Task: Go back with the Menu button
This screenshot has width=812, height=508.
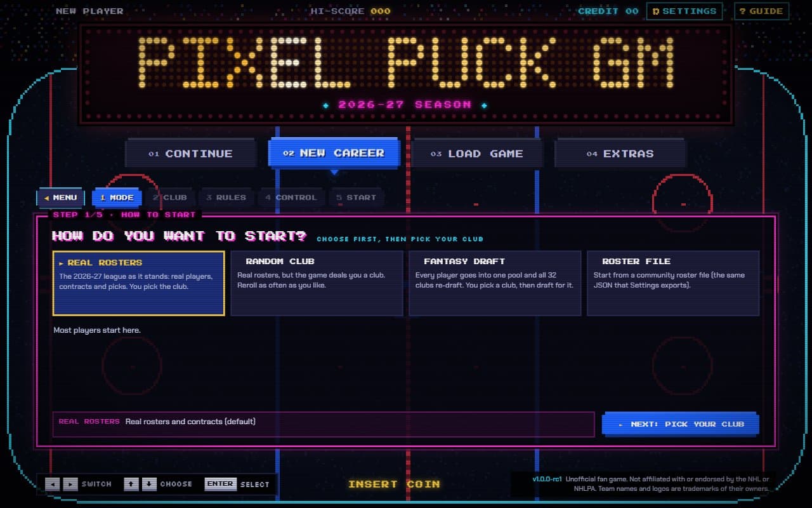Action: 60,197
